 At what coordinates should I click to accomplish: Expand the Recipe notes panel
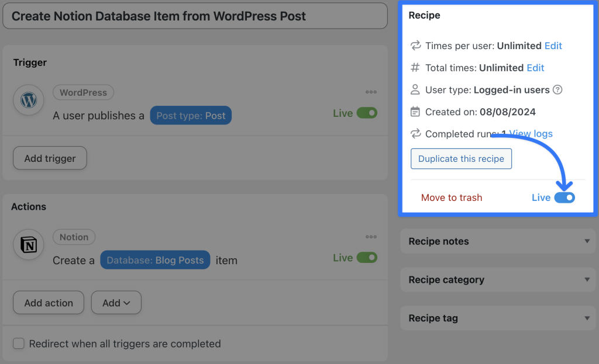click(497, 241)
